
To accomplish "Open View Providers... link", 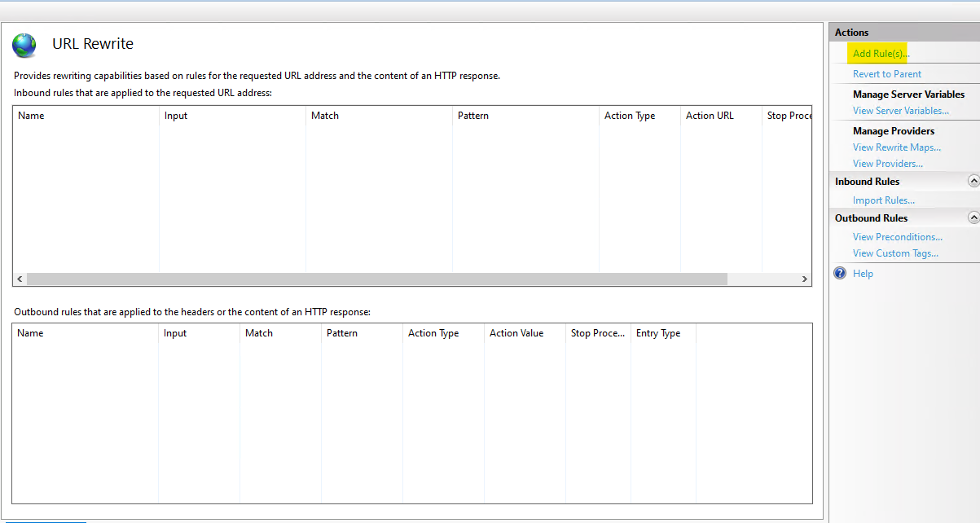I will point(888,164).
